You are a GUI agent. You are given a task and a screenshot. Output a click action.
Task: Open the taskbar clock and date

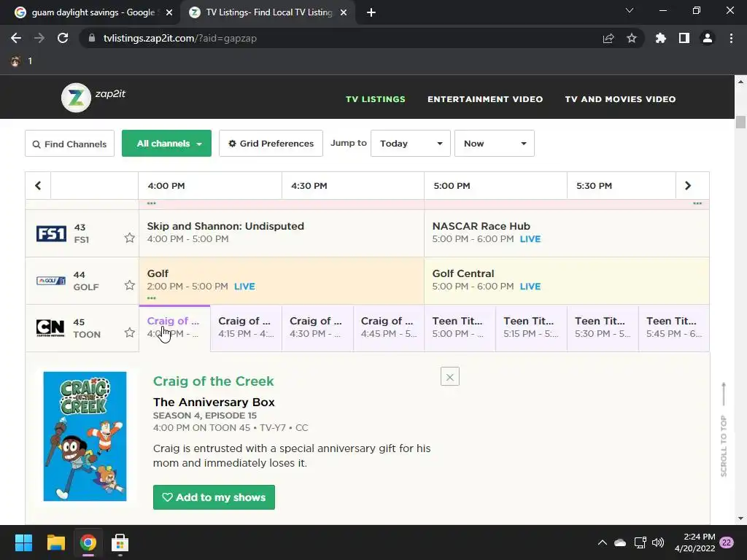point(694,542)
